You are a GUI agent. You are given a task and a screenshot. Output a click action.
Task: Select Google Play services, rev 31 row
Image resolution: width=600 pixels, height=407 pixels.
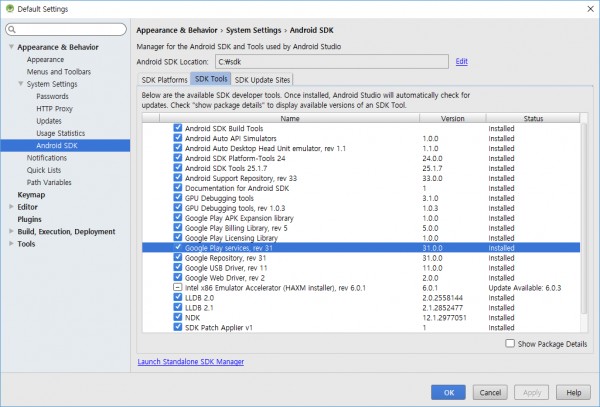click(x=361, y=247)
